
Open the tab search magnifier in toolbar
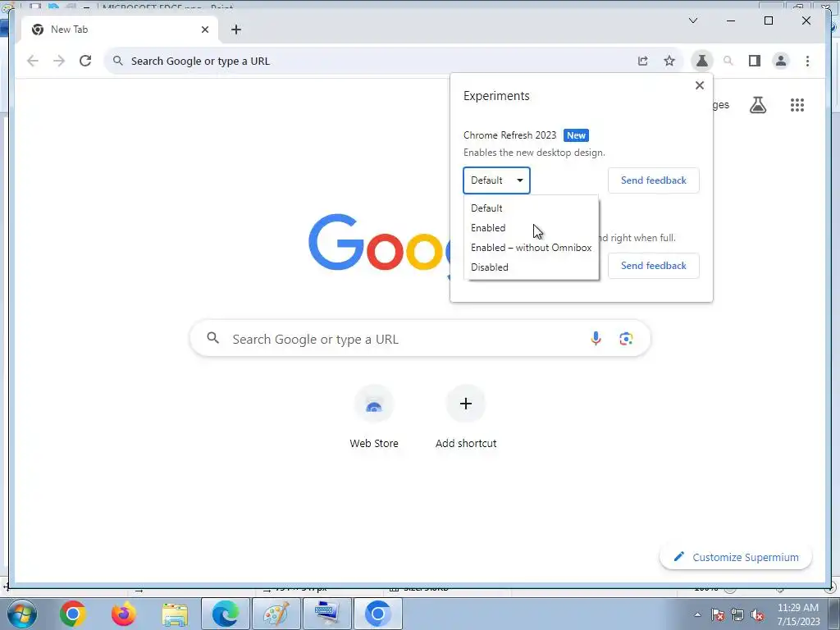coord(728,61)
